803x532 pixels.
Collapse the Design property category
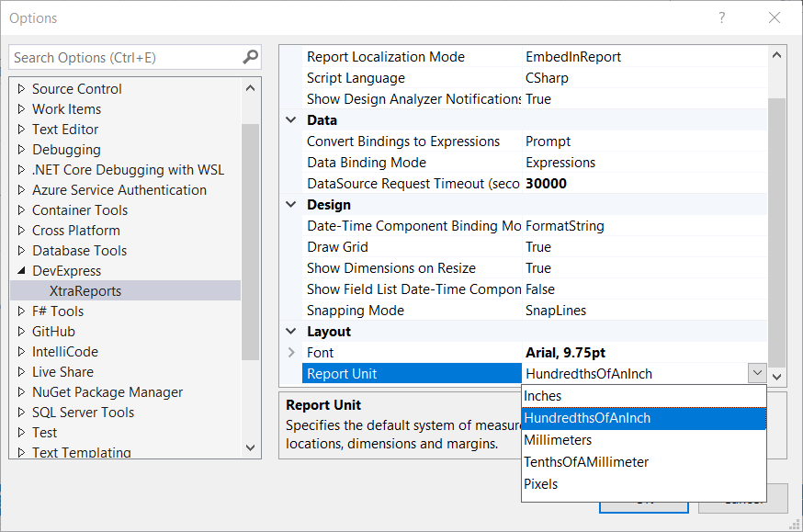pyautogui.click(x=291, y=205)
